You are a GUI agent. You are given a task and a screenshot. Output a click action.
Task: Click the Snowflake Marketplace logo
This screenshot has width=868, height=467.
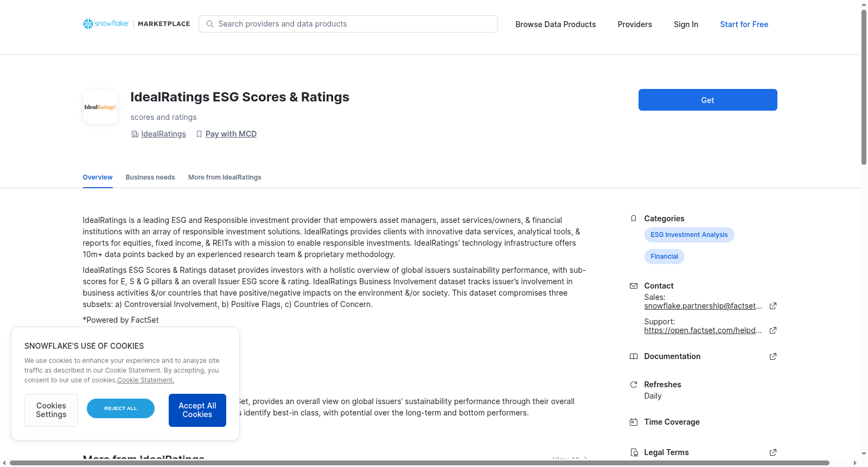136,24
